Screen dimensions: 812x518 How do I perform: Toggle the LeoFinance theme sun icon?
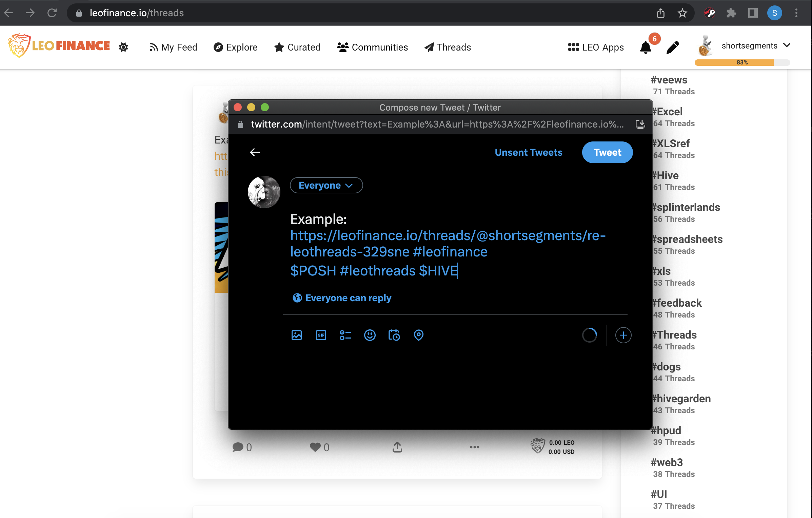(123, 47)
